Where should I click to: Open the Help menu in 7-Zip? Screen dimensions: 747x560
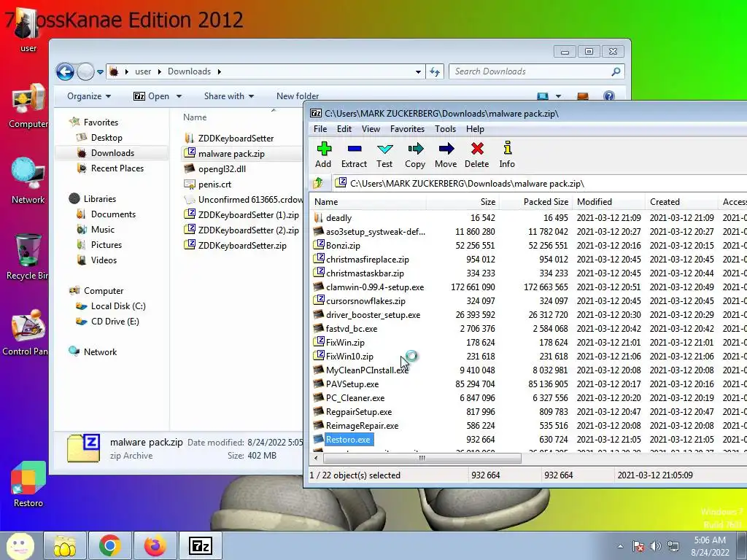pos(475,129)
